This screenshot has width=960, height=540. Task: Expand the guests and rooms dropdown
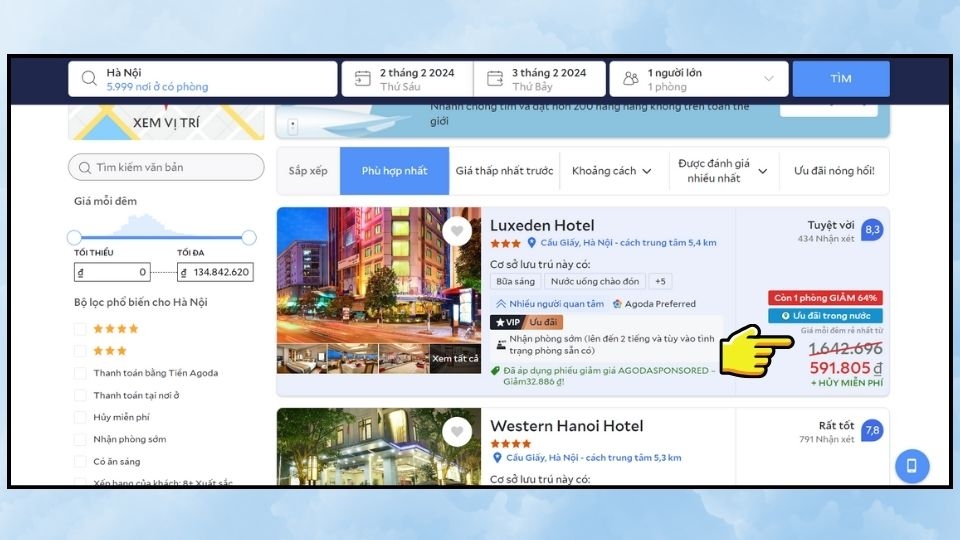pos(768,78)
